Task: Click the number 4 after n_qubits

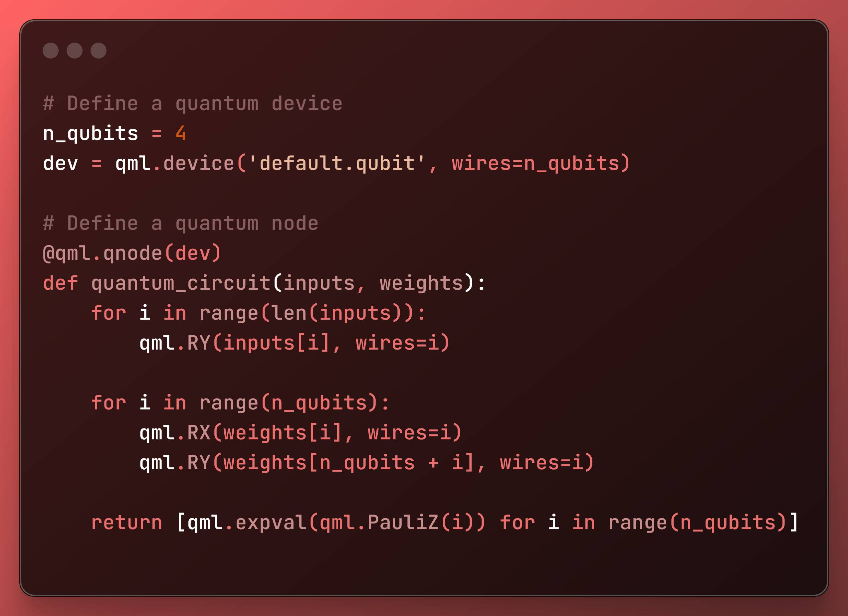Action: pyautogui.click(x=181, y=133)
